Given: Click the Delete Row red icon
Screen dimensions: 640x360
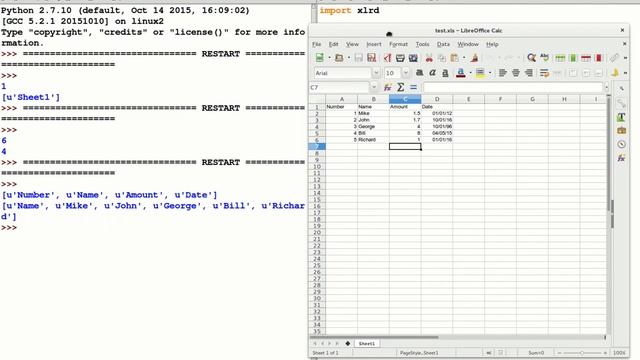Looking at the screenshot, I should pos(586,58).
